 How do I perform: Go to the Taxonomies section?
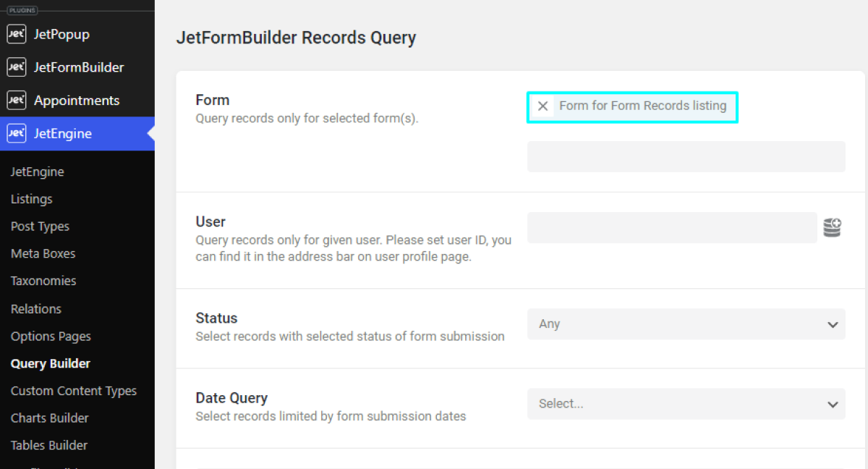(x=43, y=280)
